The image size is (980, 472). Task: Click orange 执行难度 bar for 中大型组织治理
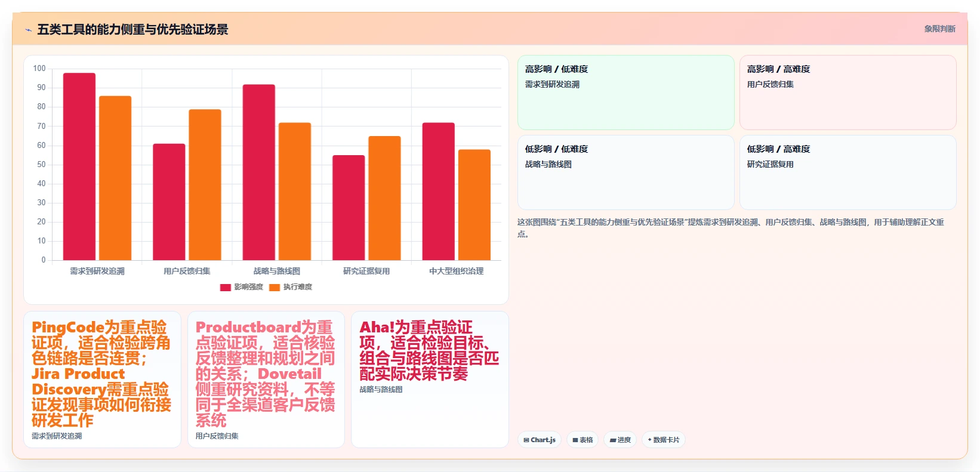(x=474, y=205)
